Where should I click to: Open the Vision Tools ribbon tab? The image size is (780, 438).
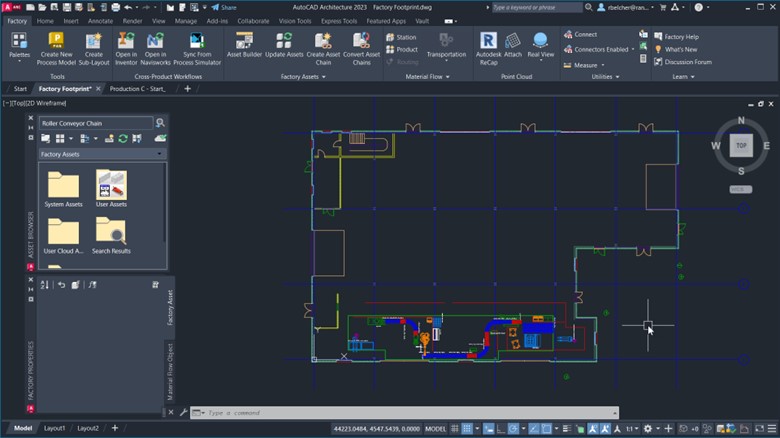(294, 21)
